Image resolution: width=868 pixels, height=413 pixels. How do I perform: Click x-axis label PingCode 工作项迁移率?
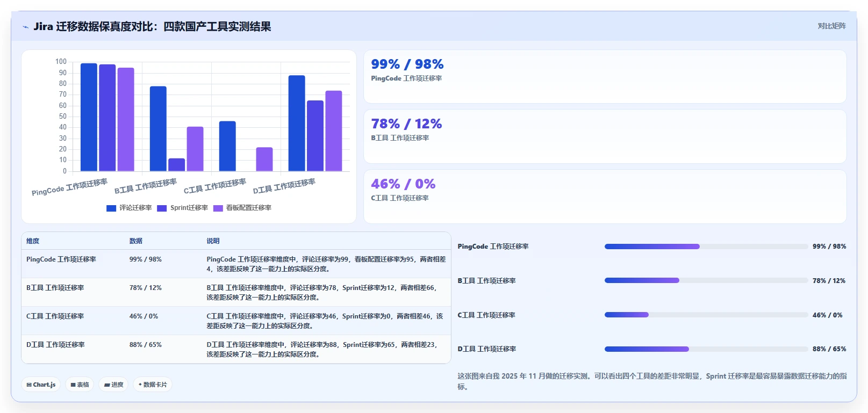pyautogui.click(x=70, y=187)
